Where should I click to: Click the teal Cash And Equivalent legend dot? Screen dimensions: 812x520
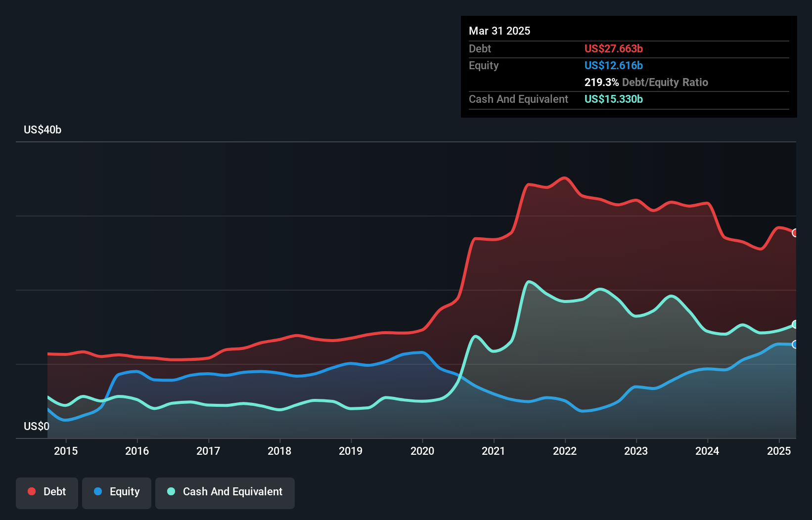click(170, 491)
